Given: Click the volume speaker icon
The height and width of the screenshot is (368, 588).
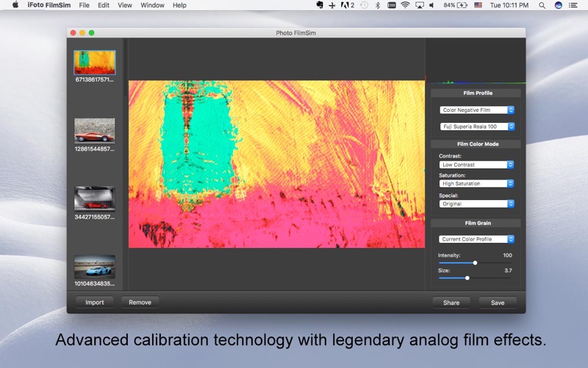Looking at the screenshot, I should coord(431,5).
